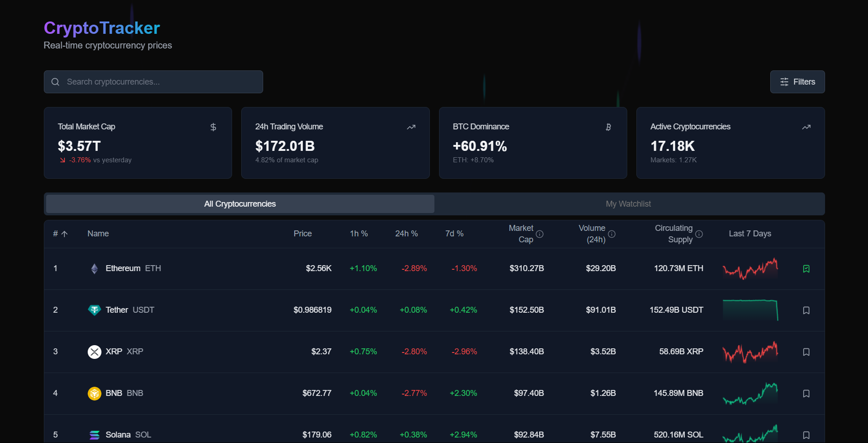Click the $3.57T total market cap value

pyautogui.click(x=79, y=146)
